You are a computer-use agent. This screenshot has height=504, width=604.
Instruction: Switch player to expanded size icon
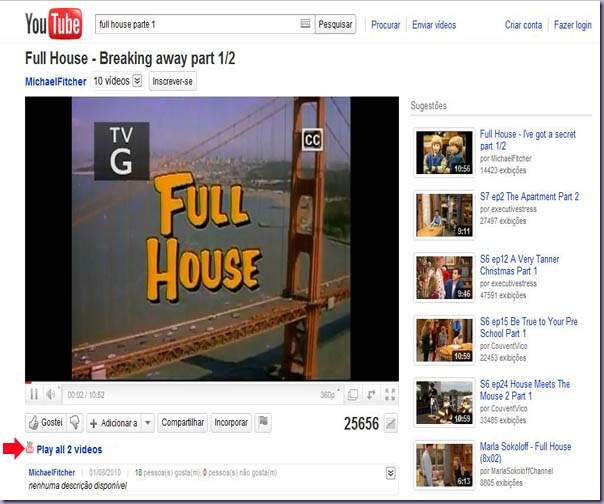(353, 395)
